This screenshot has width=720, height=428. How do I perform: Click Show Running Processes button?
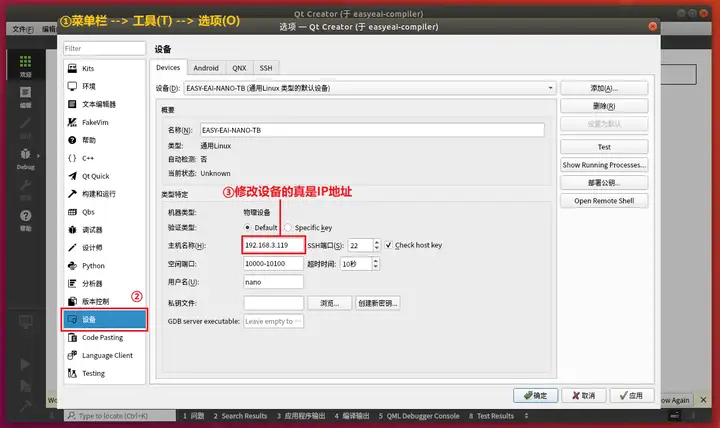604,165
